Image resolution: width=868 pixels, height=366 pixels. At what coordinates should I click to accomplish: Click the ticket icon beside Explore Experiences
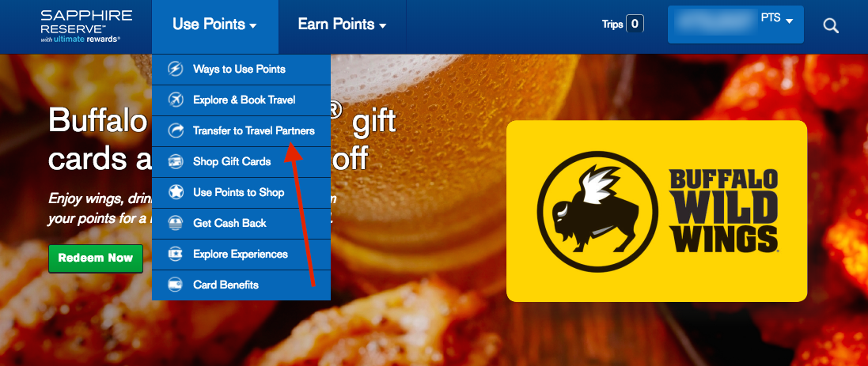[x=176, y=255]
